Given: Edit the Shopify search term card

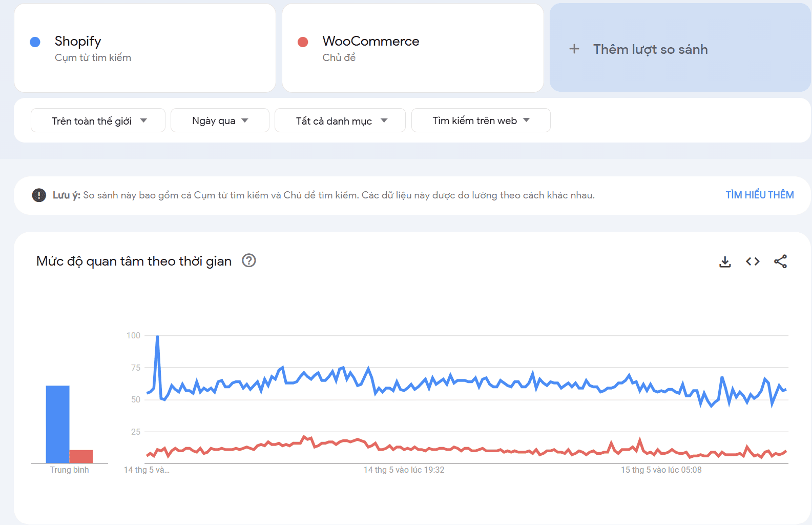Looking at the screenshot, I should pos(145,48).
